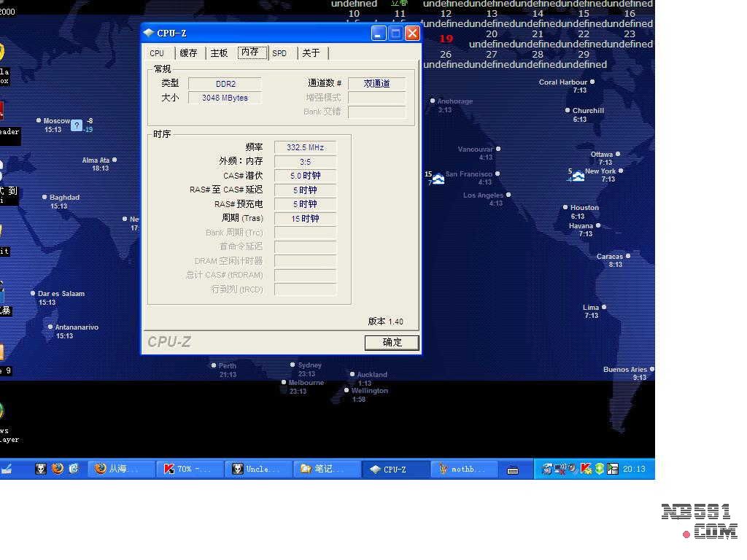Image resolution: width=747 pixels, height=560 pixels.
Task: Minimize the CPU-Z window
Action: pos(379,34)
